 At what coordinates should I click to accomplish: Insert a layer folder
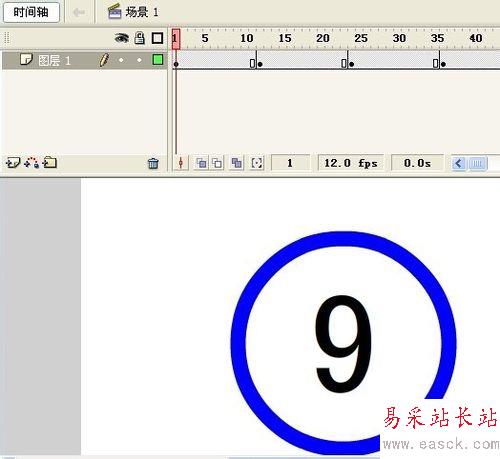tap(50, 163)
